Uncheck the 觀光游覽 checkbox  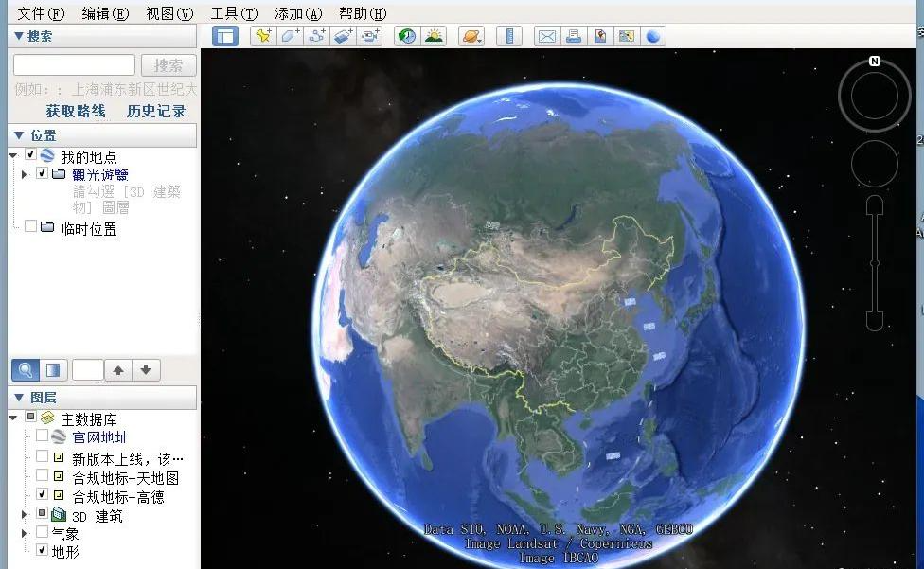[x=42, y=173]
